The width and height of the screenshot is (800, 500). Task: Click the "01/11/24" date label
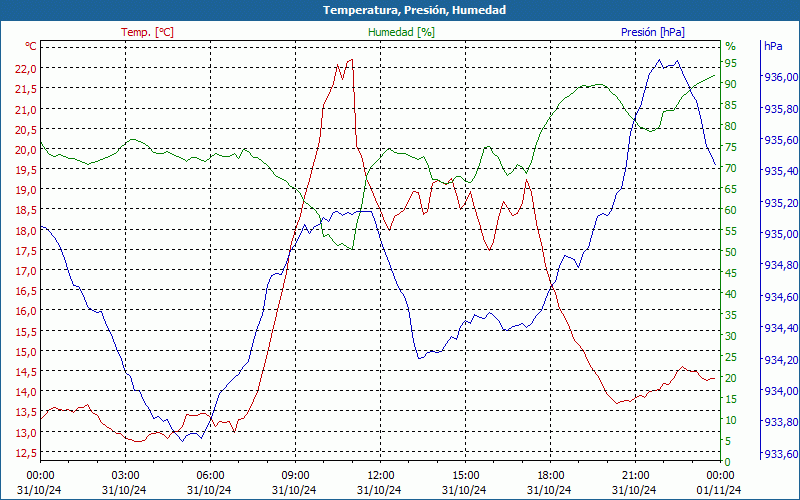click(x=719, y=490)
